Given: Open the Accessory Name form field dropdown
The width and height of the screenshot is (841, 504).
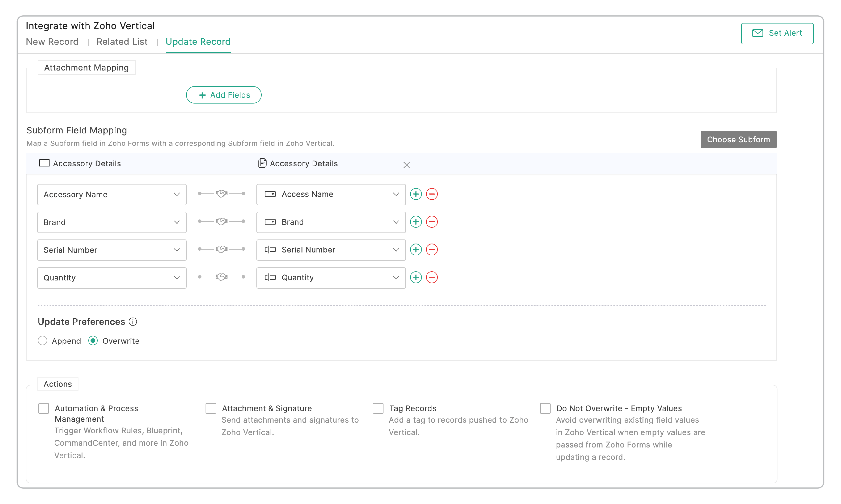Looking at the screenshot, I should 112,195.
